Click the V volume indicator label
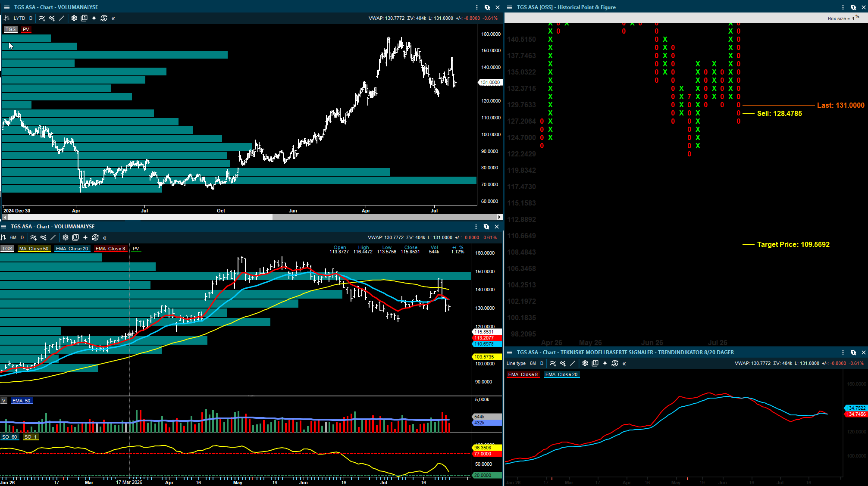The width and height of the screenshot is (868, 486). tap(4, 401)
